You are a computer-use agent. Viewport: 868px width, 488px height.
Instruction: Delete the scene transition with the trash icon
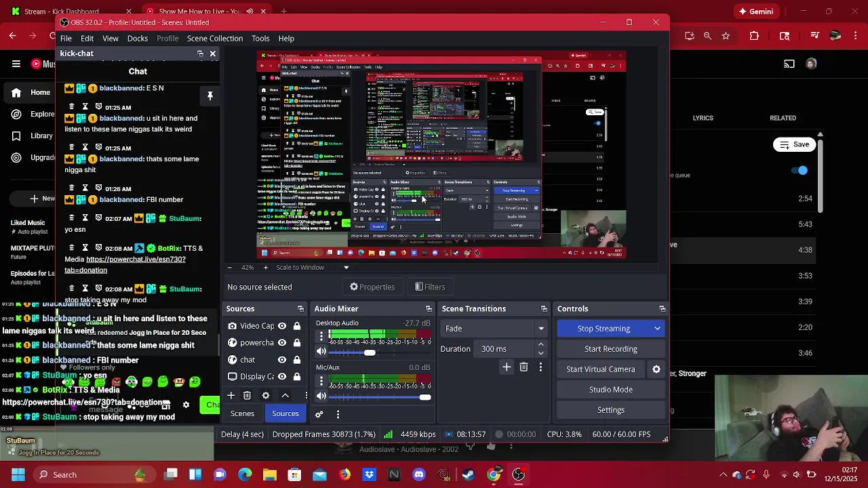524,367
